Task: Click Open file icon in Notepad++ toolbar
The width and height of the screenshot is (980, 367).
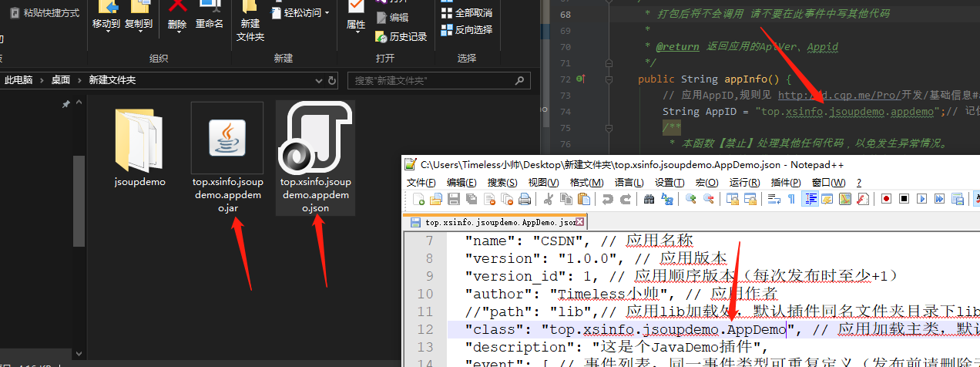Action: pos(436,199)
